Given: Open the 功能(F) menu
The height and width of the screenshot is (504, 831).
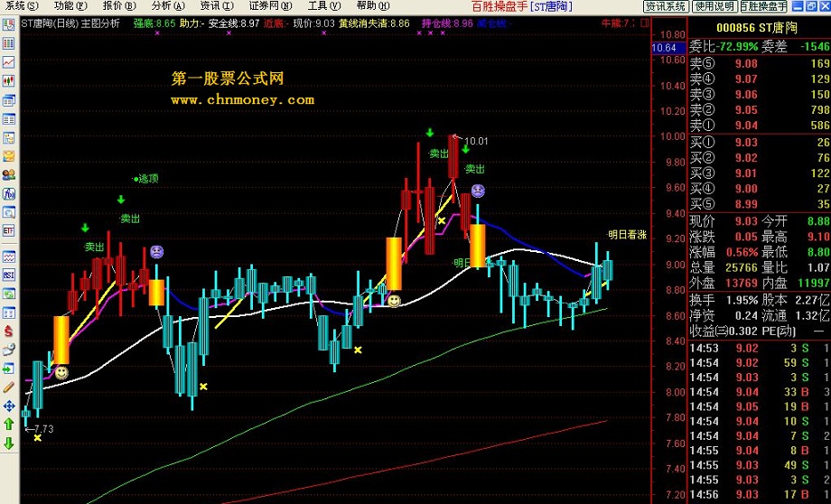Looking at the screenshot, I should (x=70, y=5).
